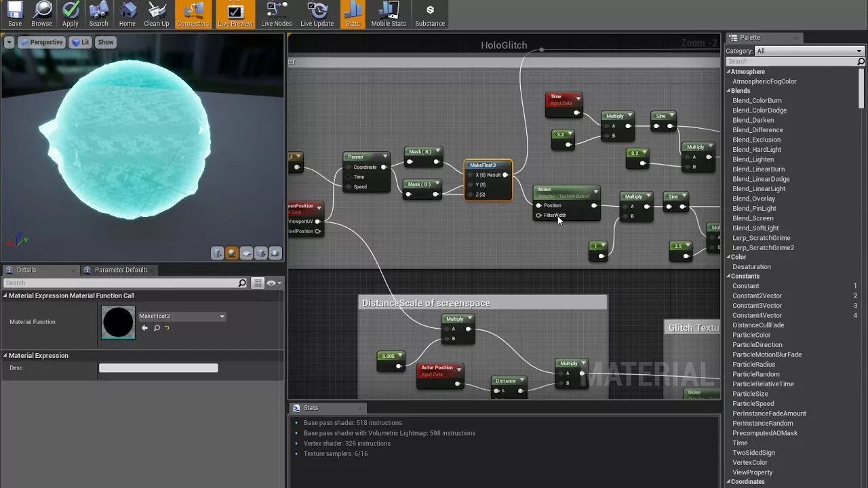Image resolution: width=868 pixels, height=488 pixels.
Task: Click the Search toolbar icon
Action: (99, 14)
